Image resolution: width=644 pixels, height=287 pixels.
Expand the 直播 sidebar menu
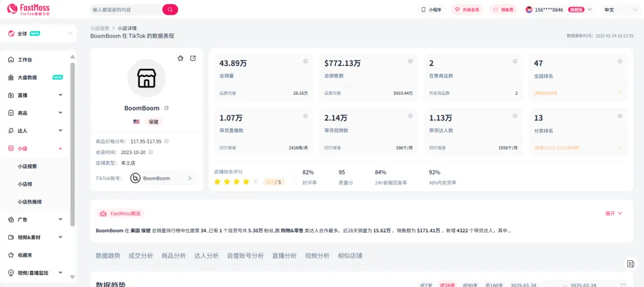pyautogui.click(x=60, y=95)
